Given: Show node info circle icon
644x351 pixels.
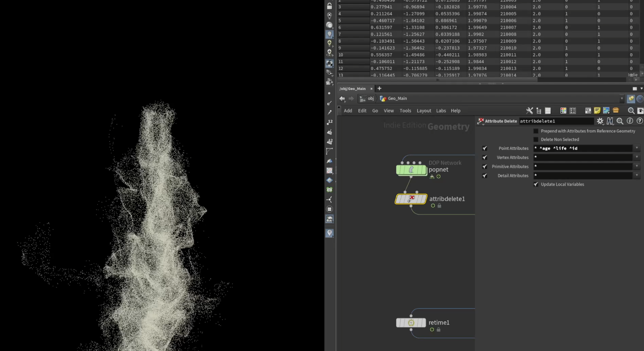Looking at the screenshot, I should click(x=630, y=121).
